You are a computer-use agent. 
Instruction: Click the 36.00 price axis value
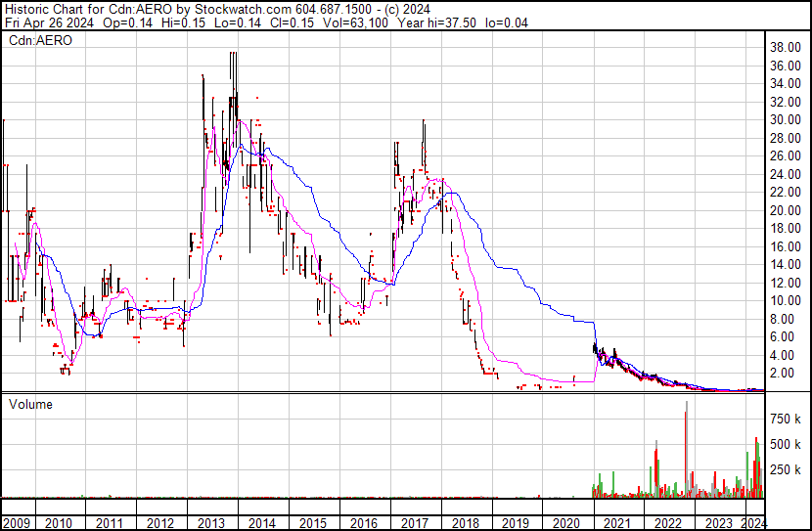785,66
